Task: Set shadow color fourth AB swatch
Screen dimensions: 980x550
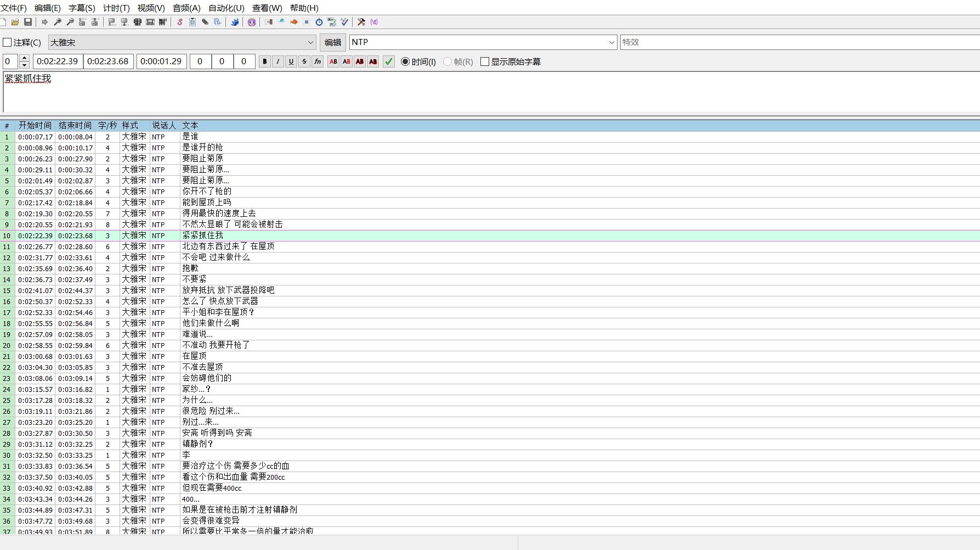Action: point(373,61)
